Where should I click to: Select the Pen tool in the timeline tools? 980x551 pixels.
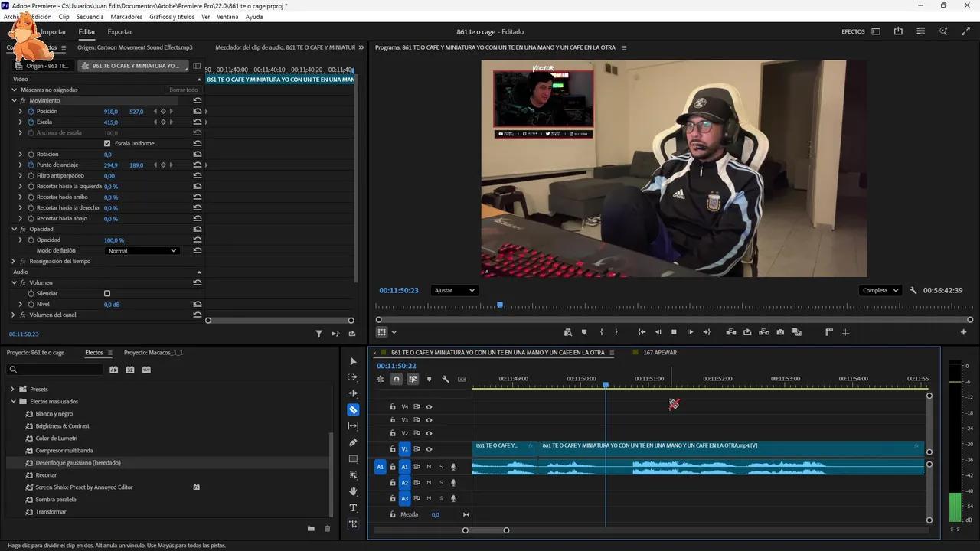[353, 442]
